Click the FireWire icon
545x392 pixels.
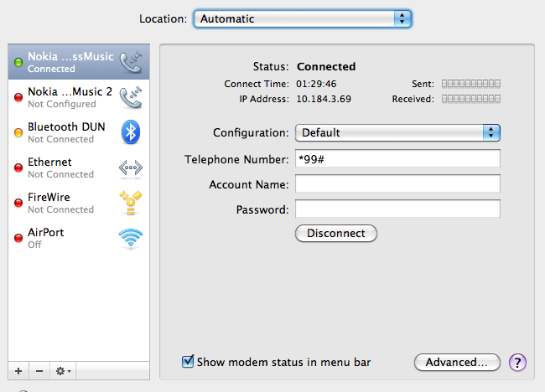pos(131,203)
